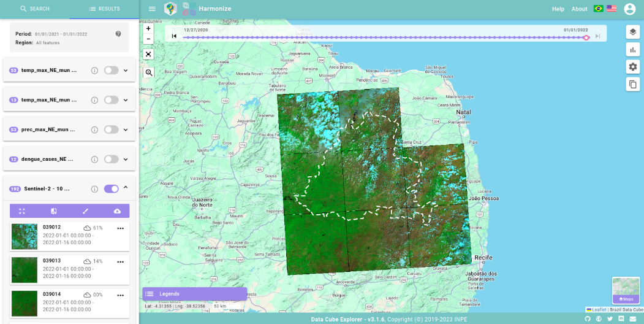Open the three-dot menu for scene 039013
Image resolution: width=644 pixels, height=324 pixels.
pos(120,261)
